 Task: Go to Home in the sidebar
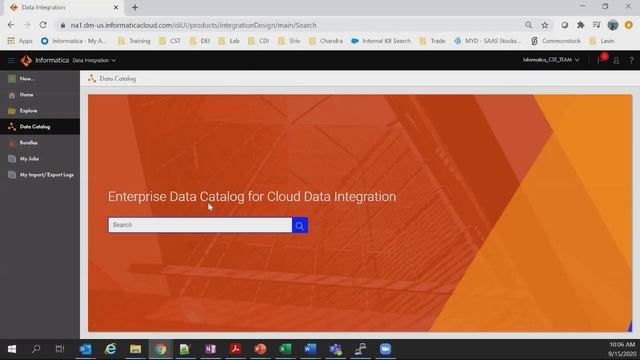click(x=40, y=95)
